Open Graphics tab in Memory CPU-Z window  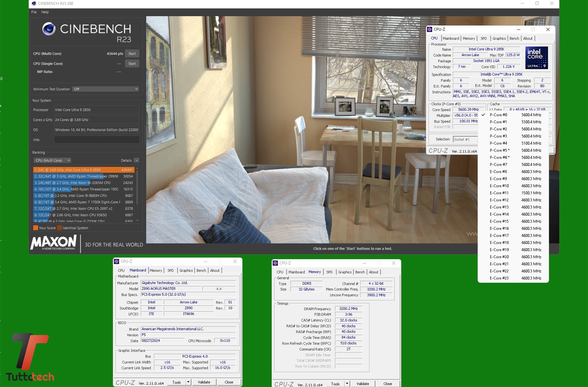point(345,272)
